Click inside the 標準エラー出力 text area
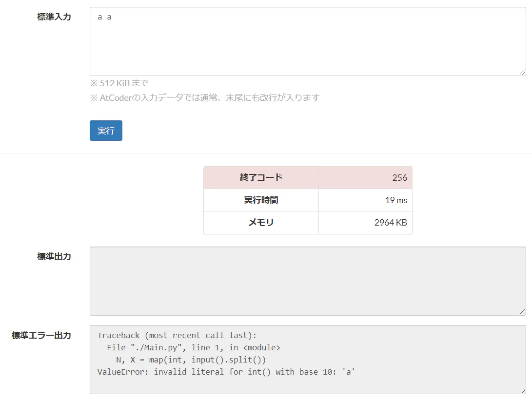Image resolution: width=532 pixels, height=400 pixels. pos(308,360)
